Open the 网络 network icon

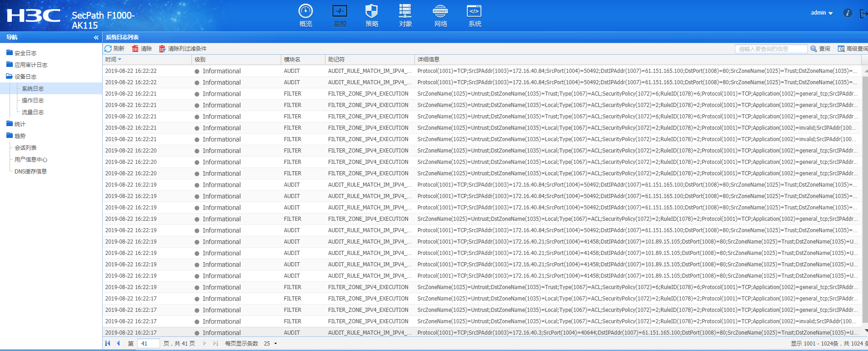click(440, 11)
